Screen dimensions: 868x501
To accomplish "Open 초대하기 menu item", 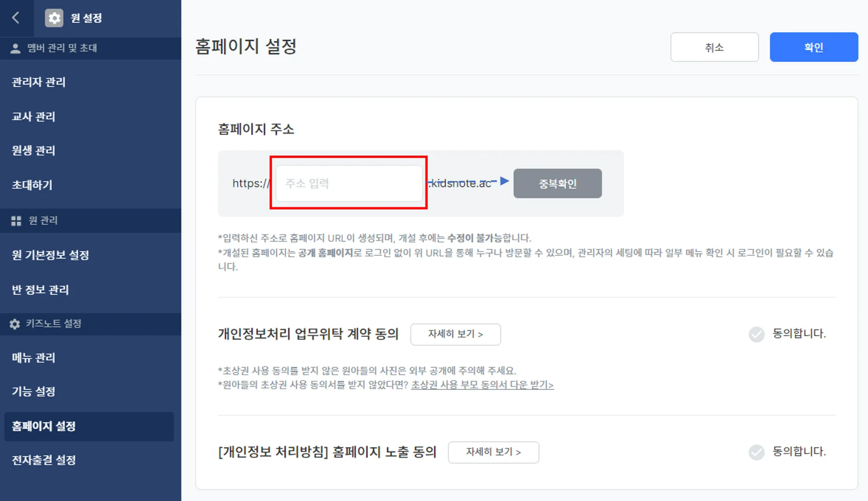I will tap(32, 185).
